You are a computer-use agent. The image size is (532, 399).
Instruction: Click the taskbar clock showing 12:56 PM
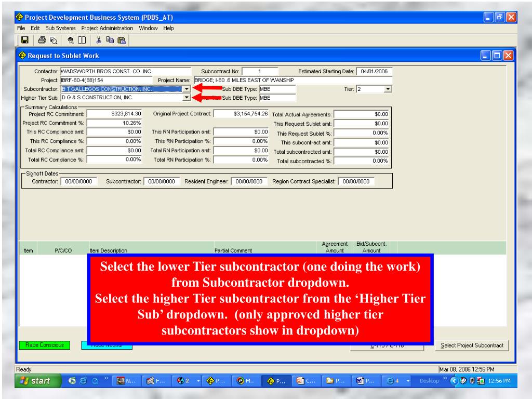point(499,381)
